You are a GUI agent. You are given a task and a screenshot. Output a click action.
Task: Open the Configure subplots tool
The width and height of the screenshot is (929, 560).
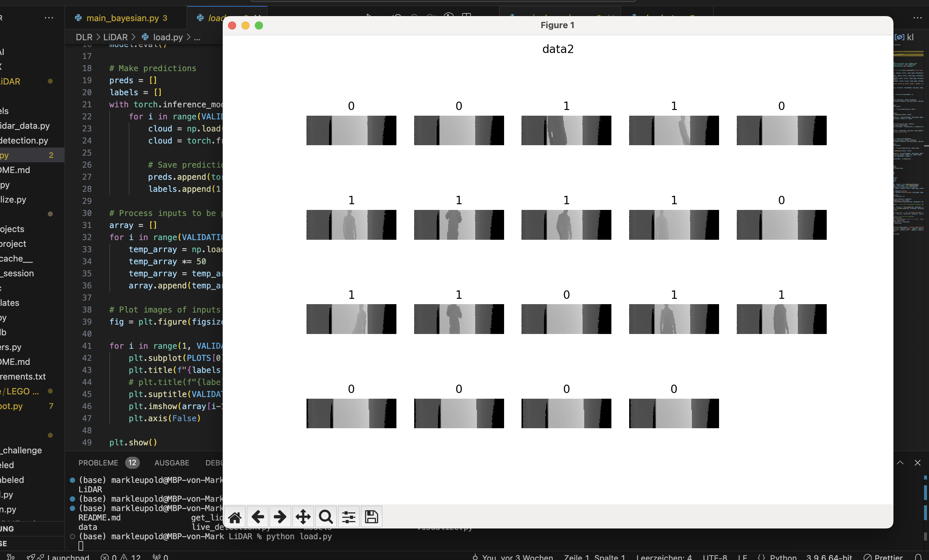pos(348,517)
